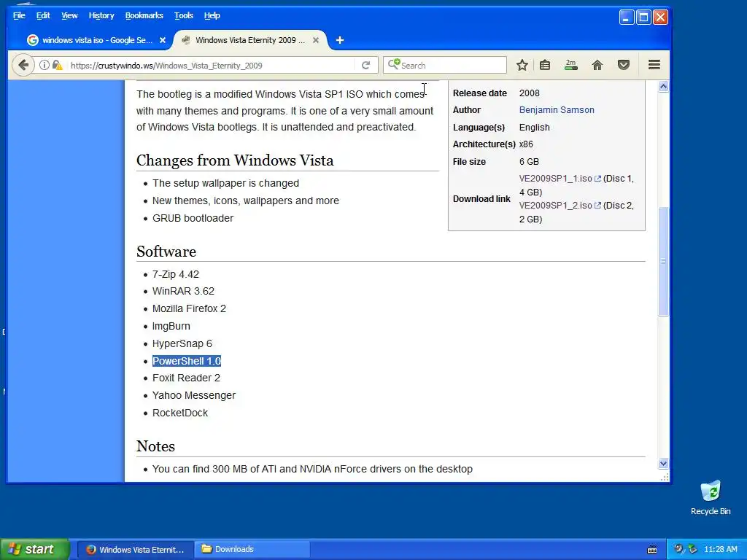Click the scrollbar up arrow

click(663, 87)
